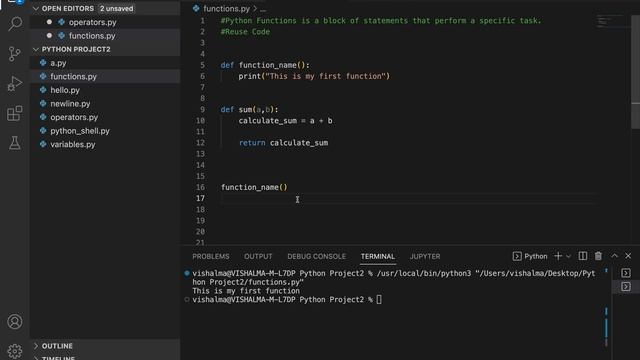
Task: Open the Accounts menu icon
Action: pos(15,322)
